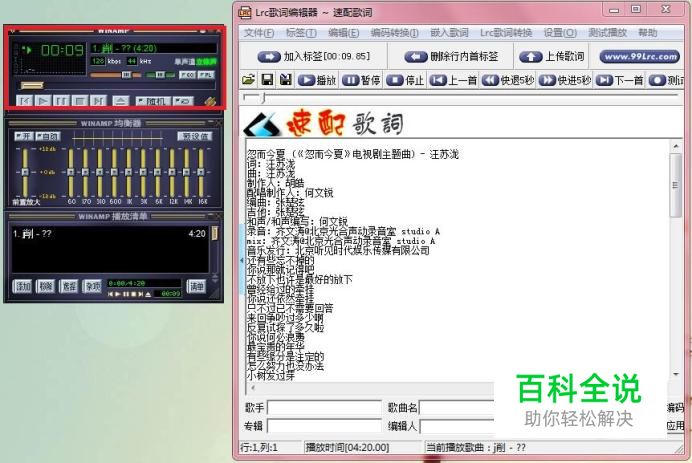Click Winamp play button

coord(43,101)
